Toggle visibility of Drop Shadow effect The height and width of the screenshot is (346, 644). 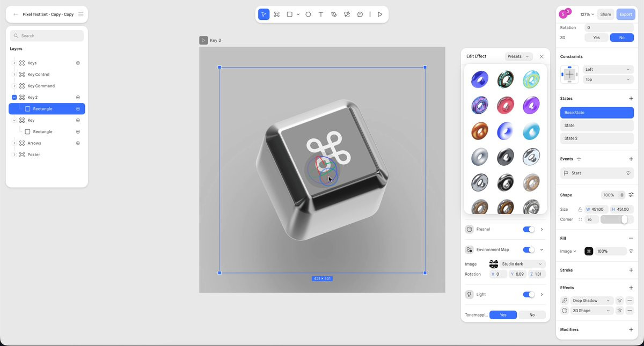(619, 300)
